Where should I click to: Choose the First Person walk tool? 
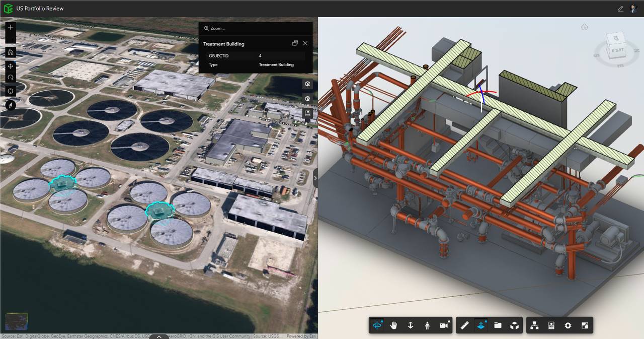[x=427, y=325]
